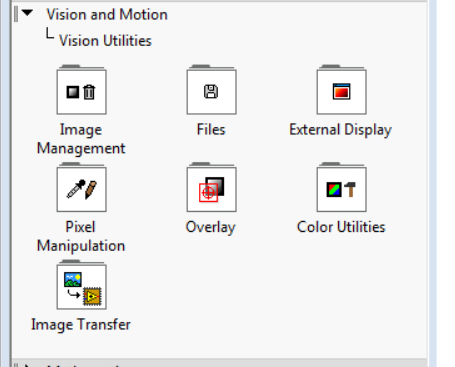
Task: Click the Image Management text label
Action: 81,139
